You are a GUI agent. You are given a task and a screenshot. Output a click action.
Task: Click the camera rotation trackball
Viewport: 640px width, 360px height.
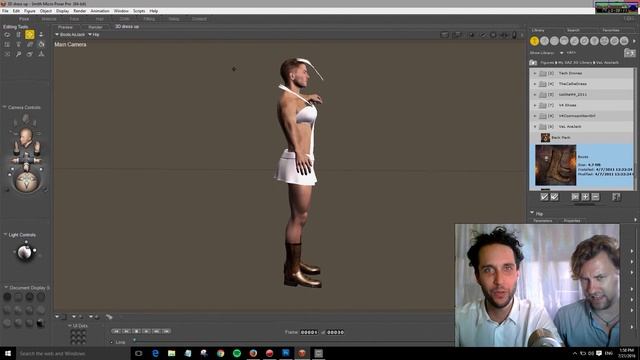27,181
